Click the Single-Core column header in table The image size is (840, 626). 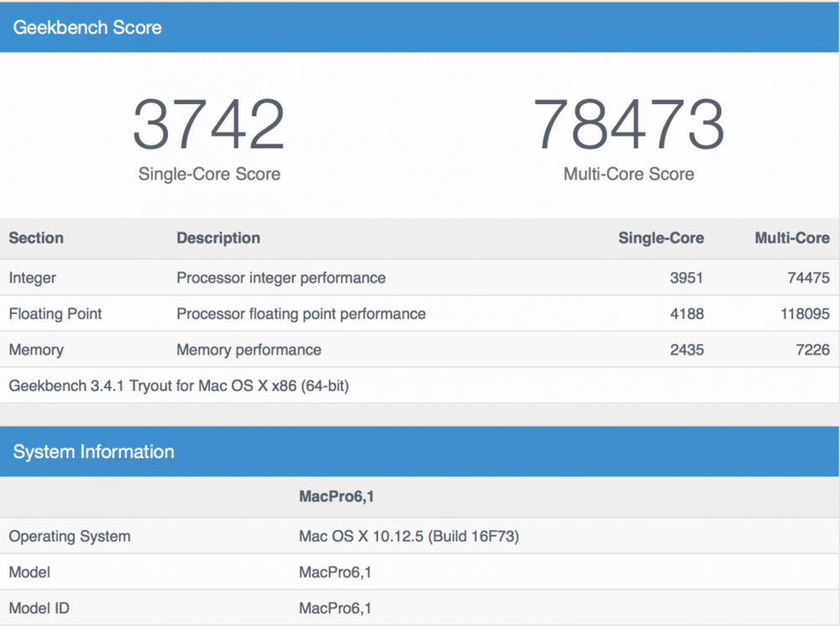tap(661, 238)
